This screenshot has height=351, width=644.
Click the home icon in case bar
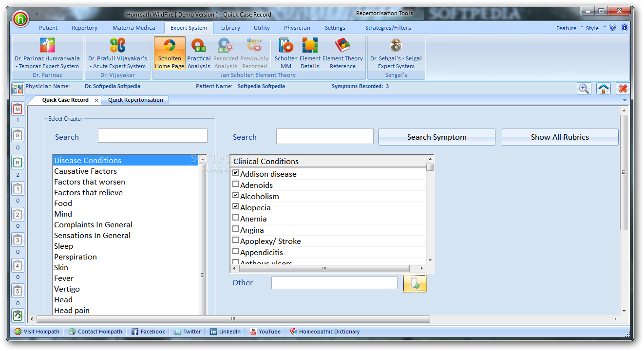tap(603, 89)
